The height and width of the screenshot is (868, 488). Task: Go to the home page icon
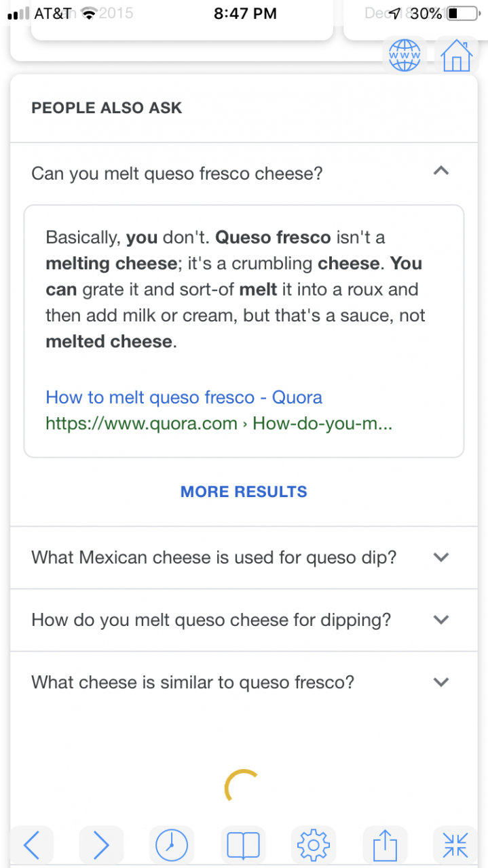pyautogui.click(x=456, y=56)
